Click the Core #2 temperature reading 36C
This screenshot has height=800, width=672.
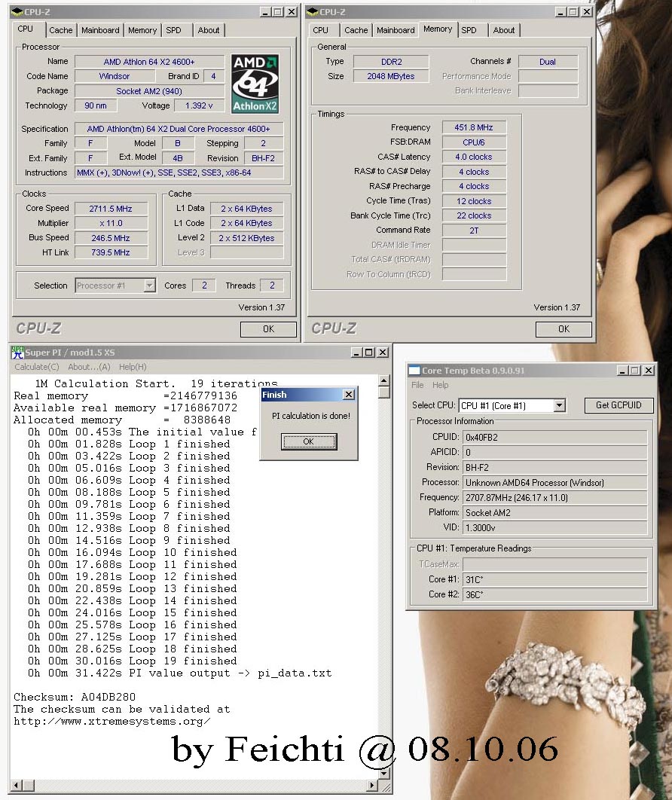554,594
